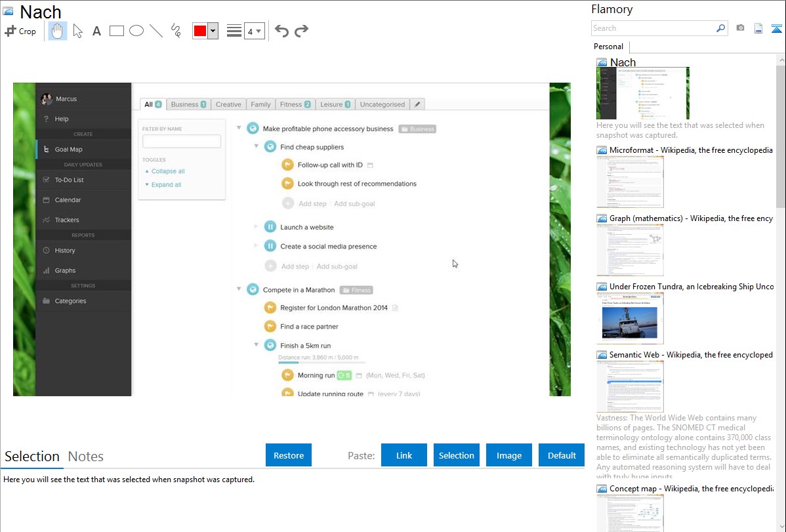
Task: Pick the rectangle drawing tool
Action: click(x=116, y=31)
